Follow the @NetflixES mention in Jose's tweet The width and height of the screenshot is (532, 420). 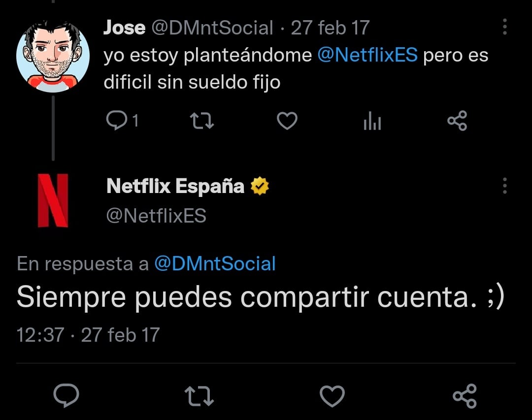(367, 56)
